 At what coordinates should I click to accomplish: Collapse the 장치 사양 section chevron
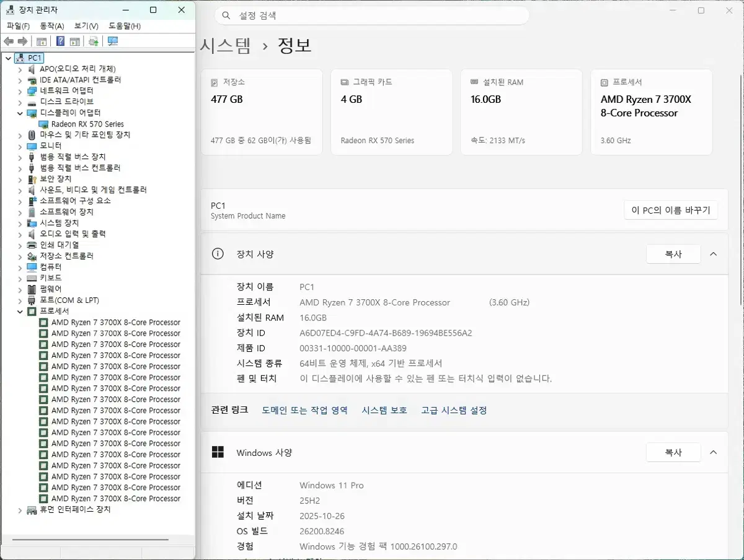713,254
